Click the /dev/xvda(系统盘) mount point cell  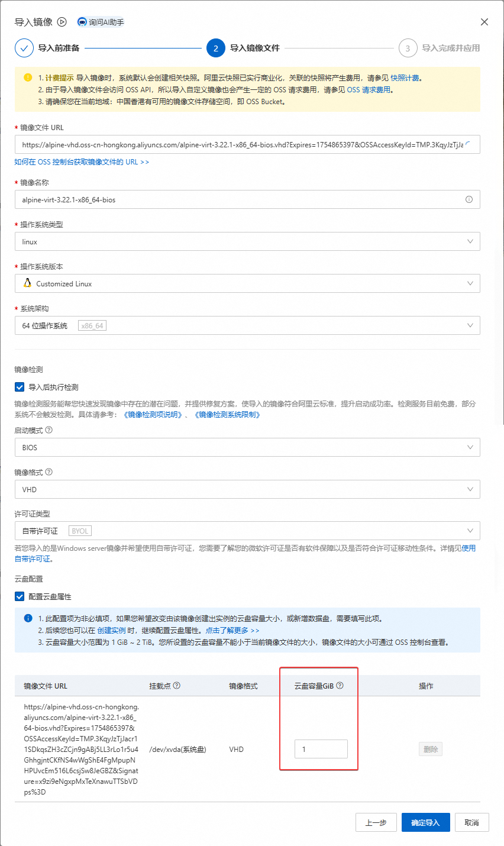point(177,749)
